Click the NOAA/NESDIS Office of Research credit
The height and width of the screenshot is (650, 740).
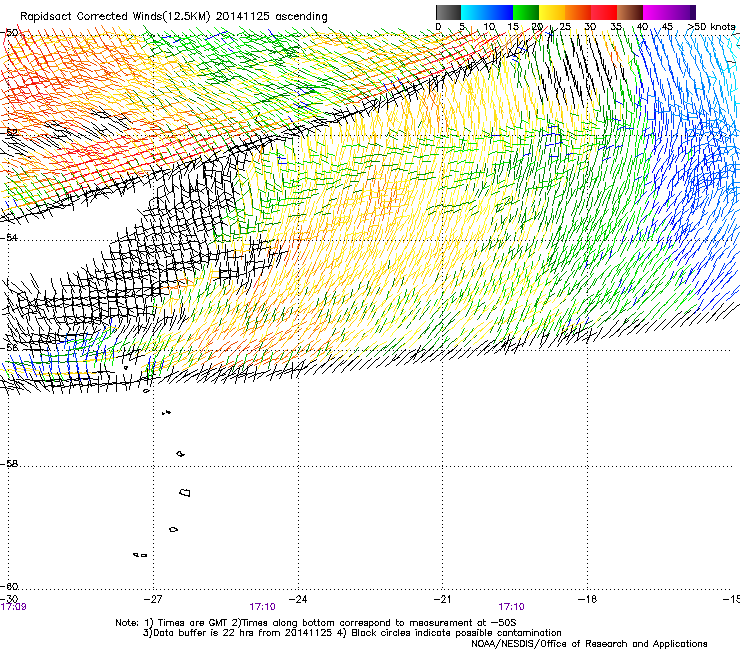(589, 644)
